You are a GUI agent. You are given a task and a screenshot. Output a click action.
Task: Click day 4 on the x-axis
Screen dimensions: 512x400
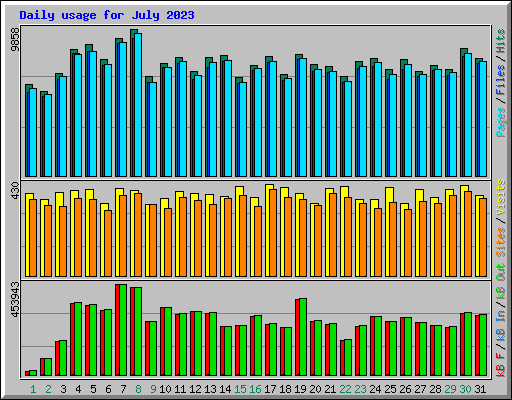tap(78, 389)
